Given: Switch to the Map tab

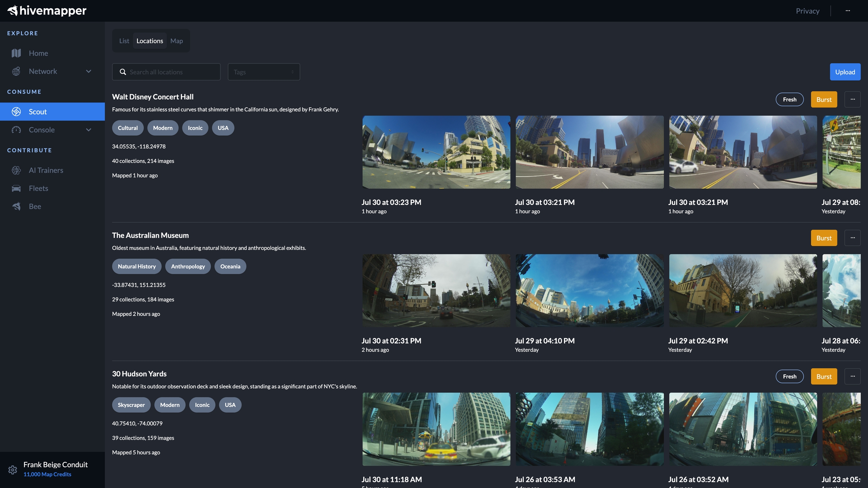Looking at the screenshot, I should [x=176, y=41].
